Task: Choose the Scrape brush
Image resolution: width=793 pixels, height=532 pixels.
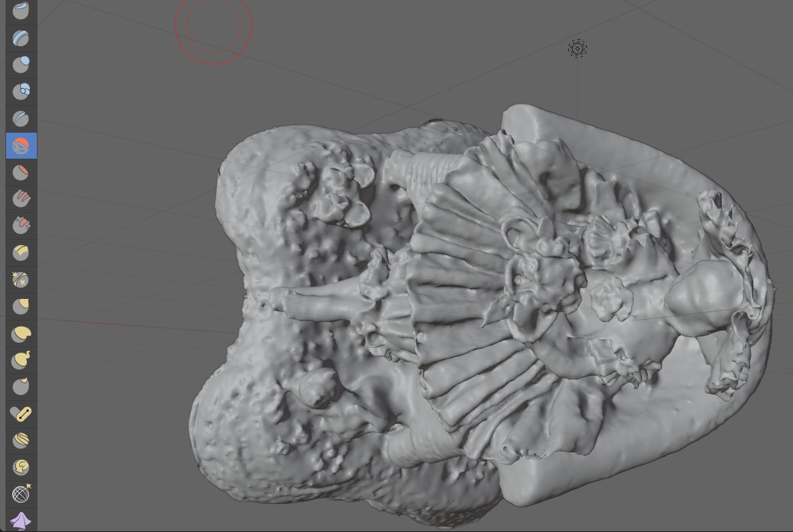Action: (21, 226)
